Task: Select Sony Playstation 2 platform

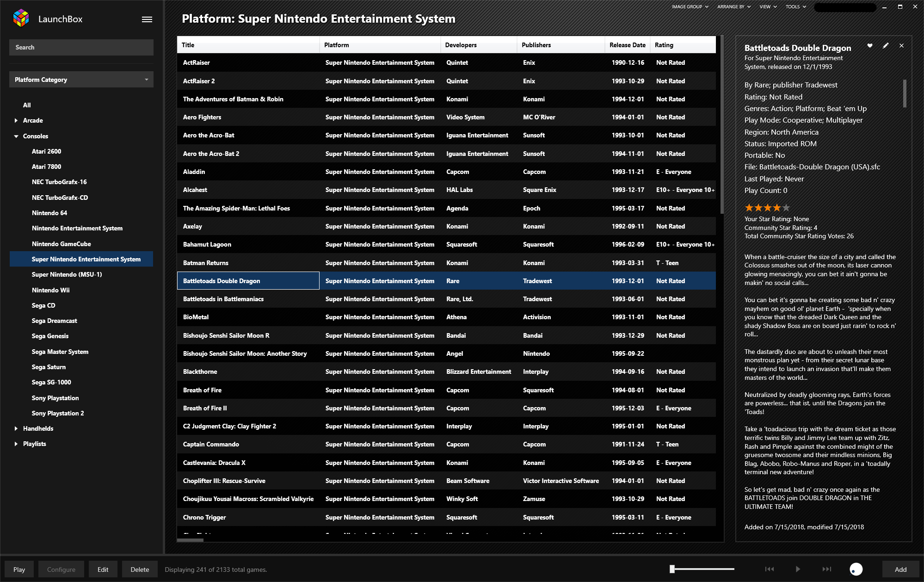Action: click(58, 413)
